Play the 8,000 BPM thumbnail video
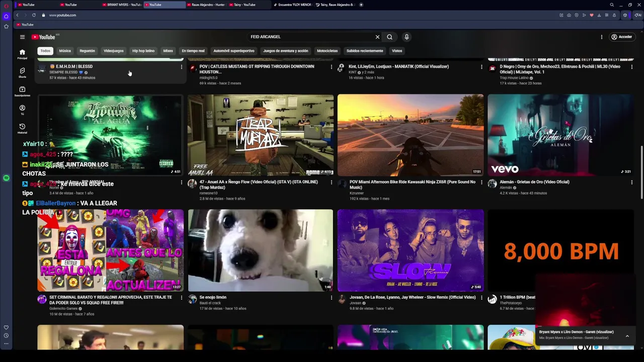Viewport: 644px width, 362px height. [x=560, y=250]
